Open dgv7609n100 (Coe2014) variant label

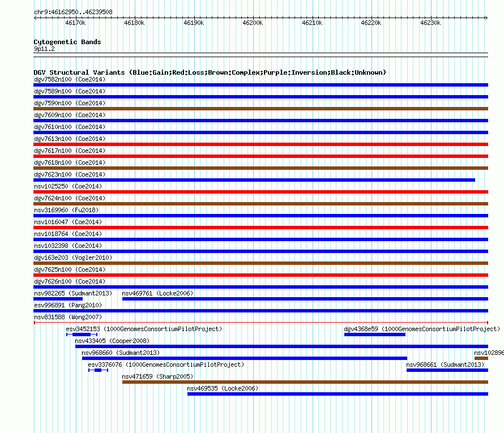click(70, 115)
